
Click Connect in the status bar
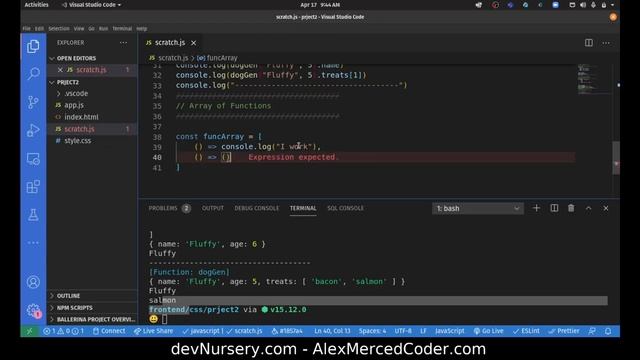[x=109, y=331]
